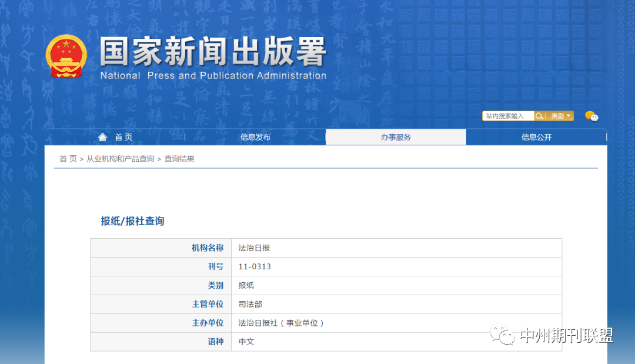The width and height of the screenshot is (635, 364).
Task: Select the 司法部 value cell
Action: point(396,304)
